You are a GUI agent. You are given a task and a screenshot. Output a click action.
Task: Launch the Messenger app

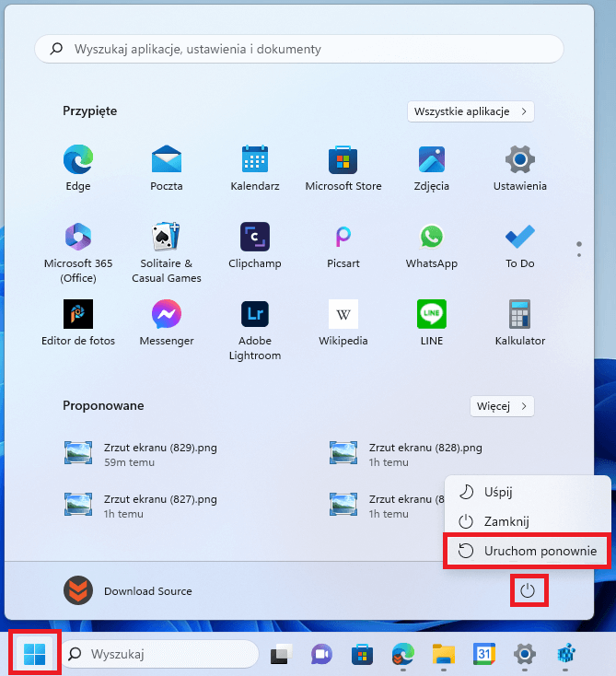[x=167, y=323]
